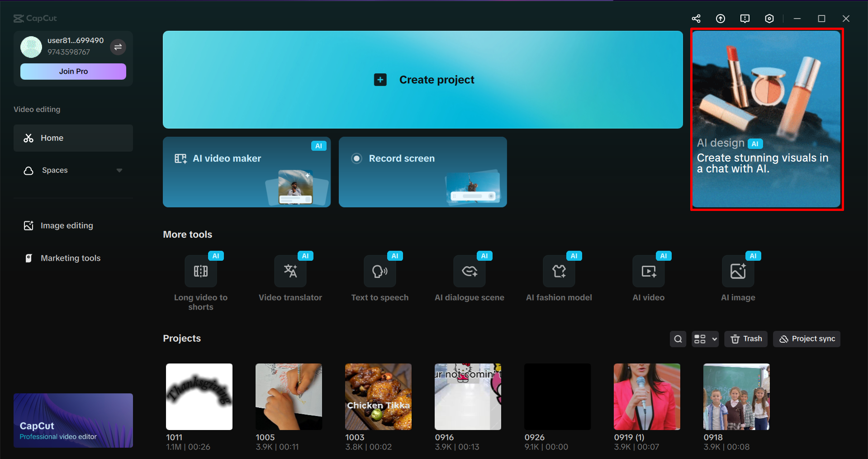Viewport: 868px width, 459px height.
Task: Click the Join Pro button
Action: coord(73,71)
